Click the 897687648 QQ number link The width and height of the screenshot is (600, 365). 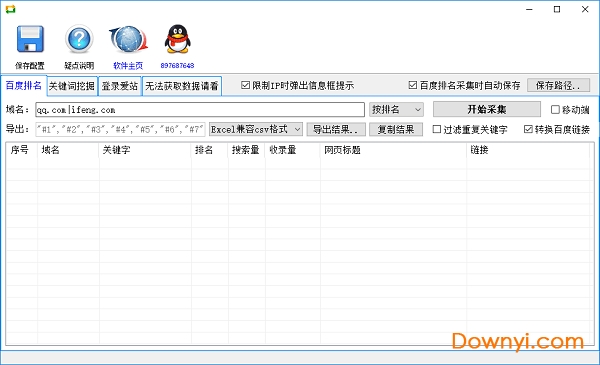point(177,66)
